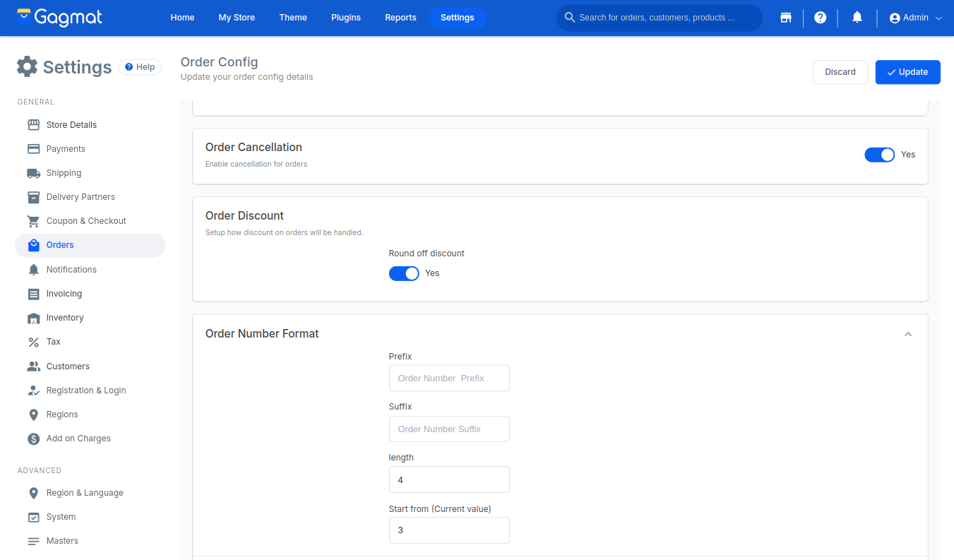The image size is (954, 560).
Task: Click the Update button
Action: (x=907, y=72)
